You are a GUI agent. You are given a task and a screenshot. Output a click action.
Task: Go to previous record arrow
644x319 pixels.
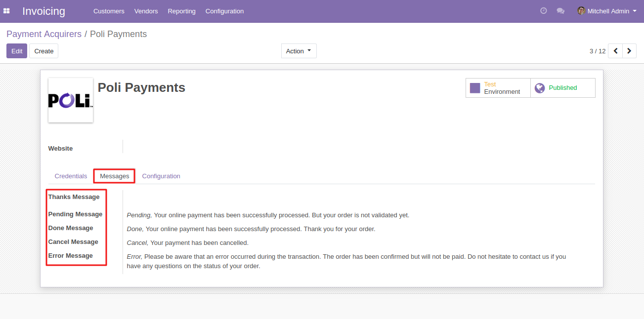(615, 51)
